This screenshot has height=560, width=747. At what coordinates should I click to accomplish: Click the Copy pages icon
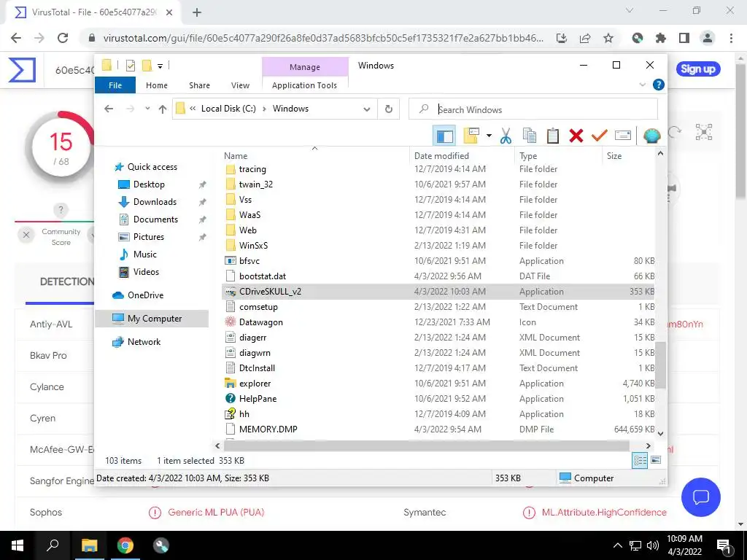click(x=530, y=136)
